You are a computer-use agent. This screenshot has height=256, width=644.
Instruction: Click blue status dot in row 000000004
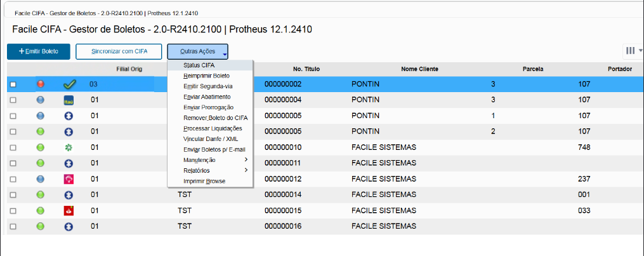pos(40,100)
